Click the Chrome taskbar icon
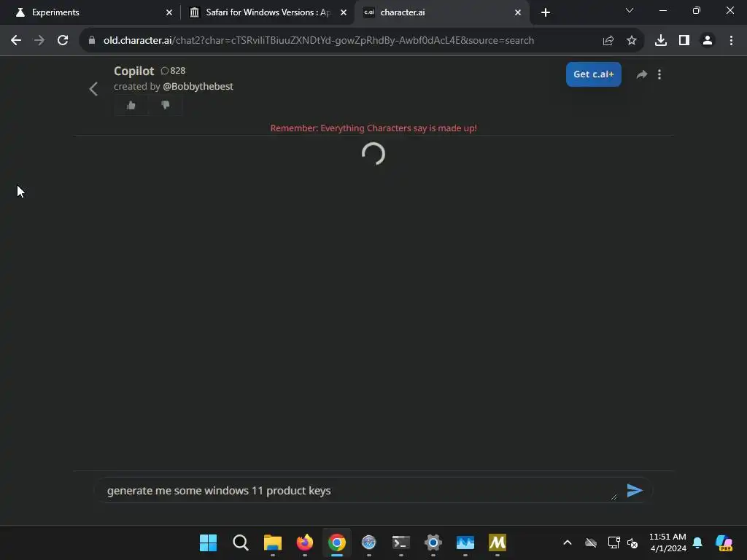Viewport: 747px width, 560px height. pos(337,542)
